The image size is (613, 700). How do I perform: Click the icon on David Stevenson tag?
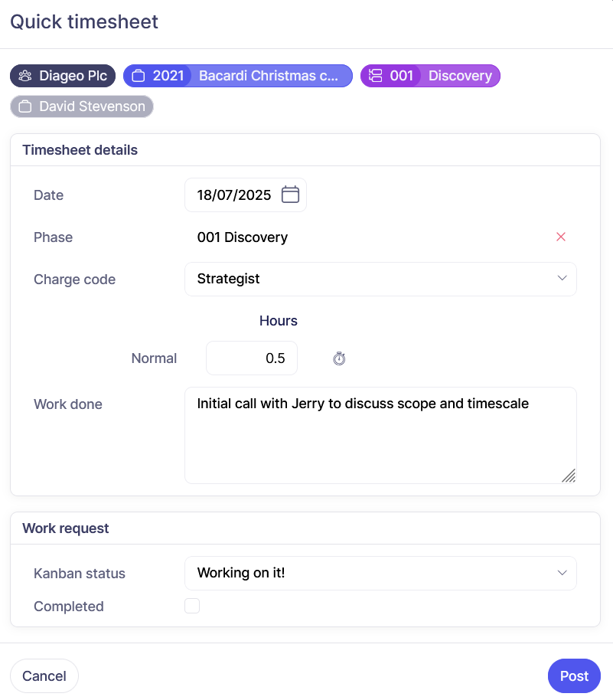coord(25,106)
